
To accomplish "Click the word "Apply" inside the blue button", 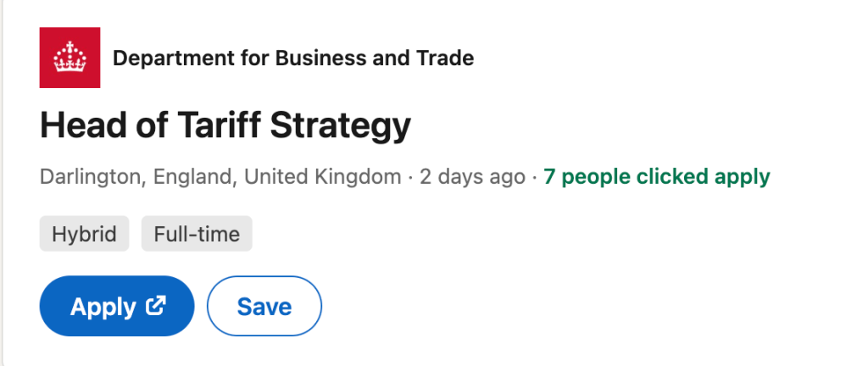I will [103, 307].
